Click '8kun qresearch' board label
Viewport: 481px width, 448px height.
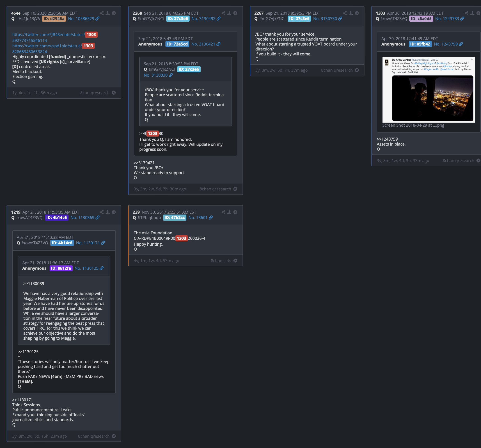(95, 93)
